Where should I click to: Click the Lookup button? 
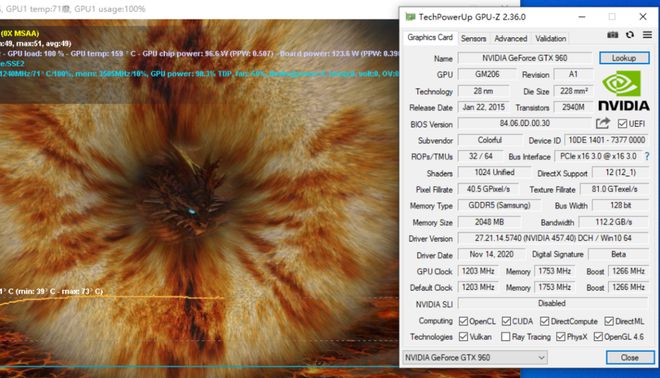(624, 58)
